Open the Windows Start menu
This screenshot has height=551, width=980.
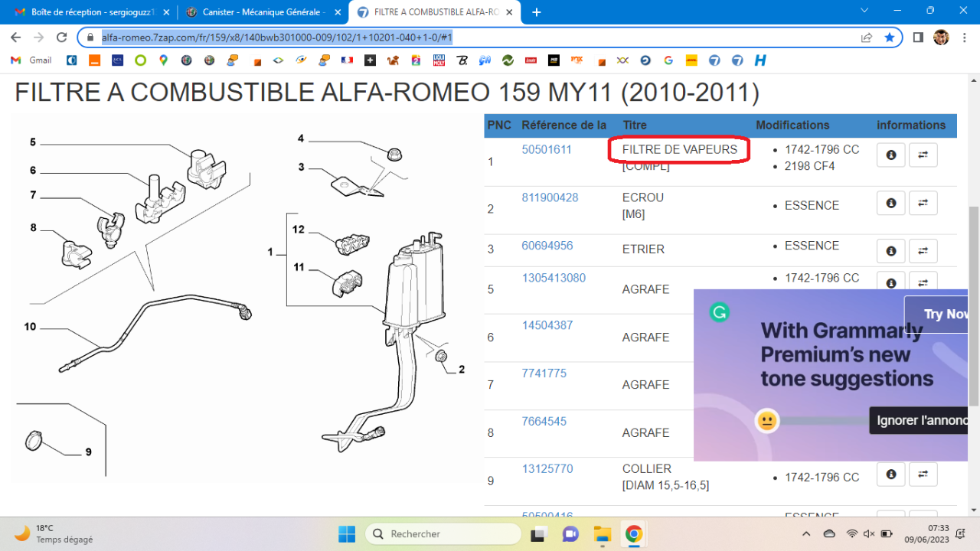coord(347,533)
